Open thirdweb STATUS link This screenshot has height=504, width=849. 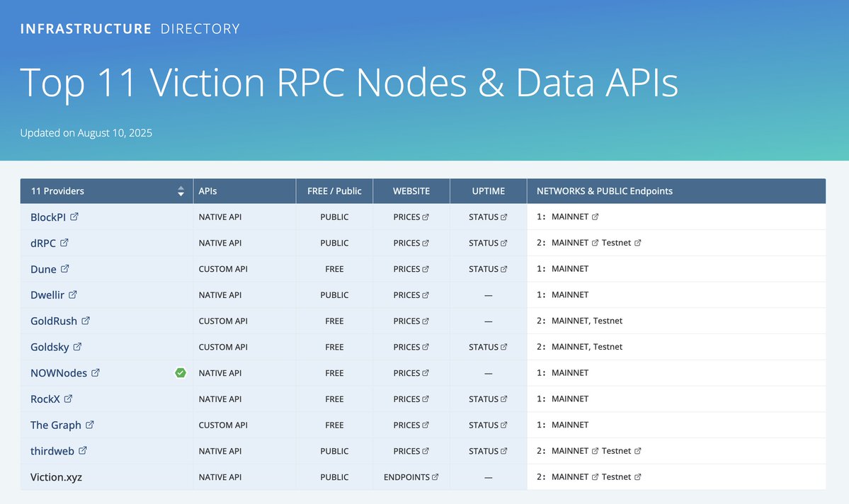coord(488,451)
